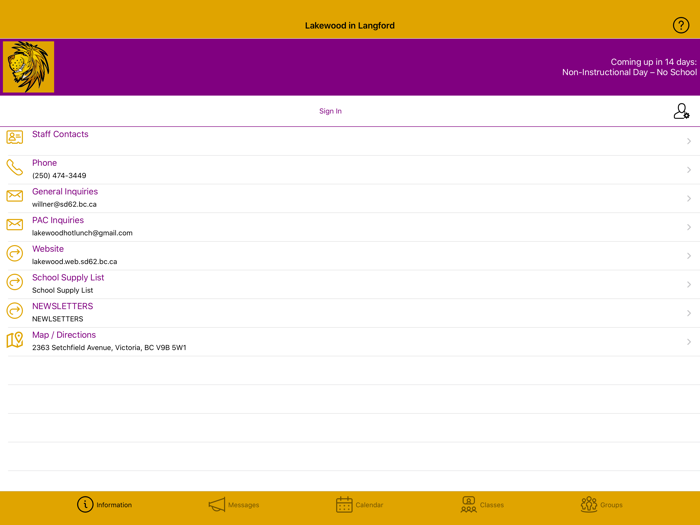The image size is (700, 525).
Task: Switch to the Information tab label
Action: point(114,505)
